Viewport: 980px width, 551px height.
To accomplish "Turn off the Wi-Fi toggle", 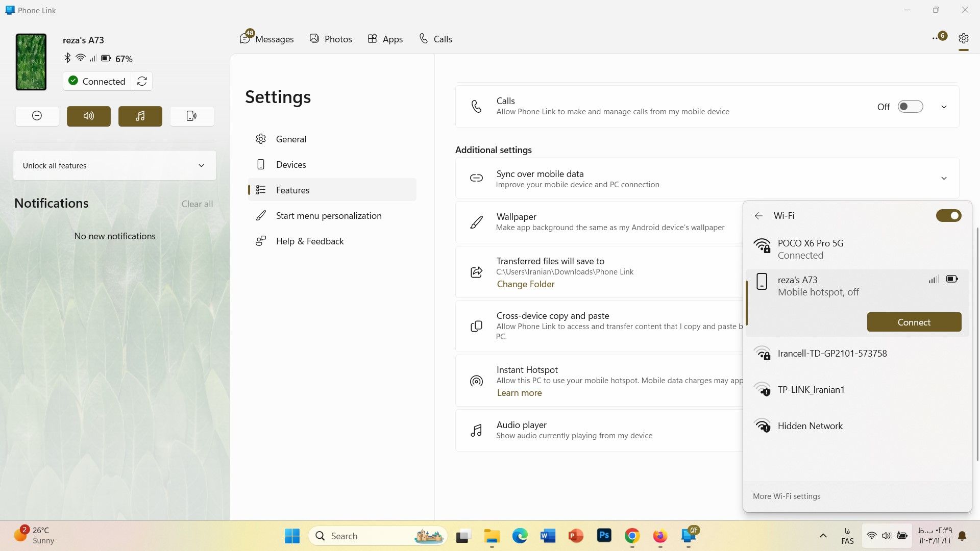I will pyautogui.click(x=948, y=216).
